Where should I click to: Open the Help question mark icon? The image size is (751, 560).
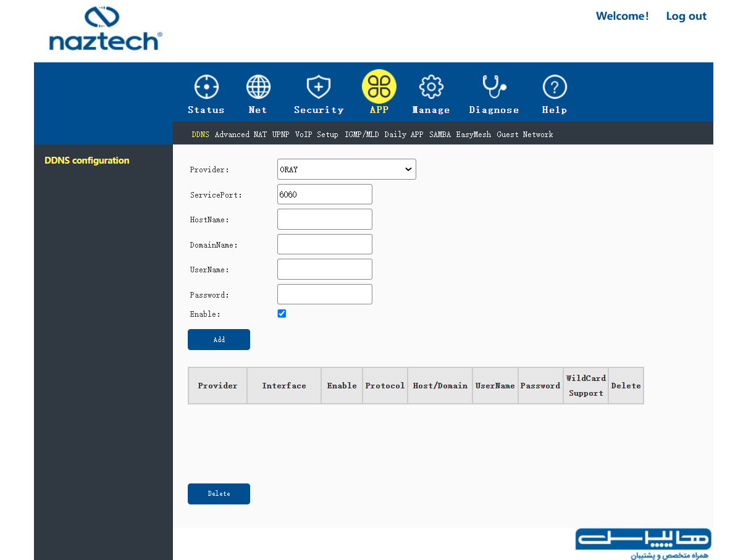[555, 87]
